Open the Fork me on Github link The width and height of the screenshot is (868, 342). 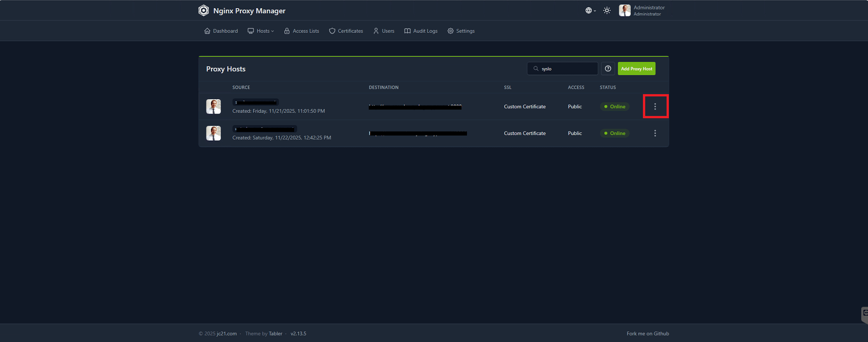pyautogui.click(x=647, y=334)
